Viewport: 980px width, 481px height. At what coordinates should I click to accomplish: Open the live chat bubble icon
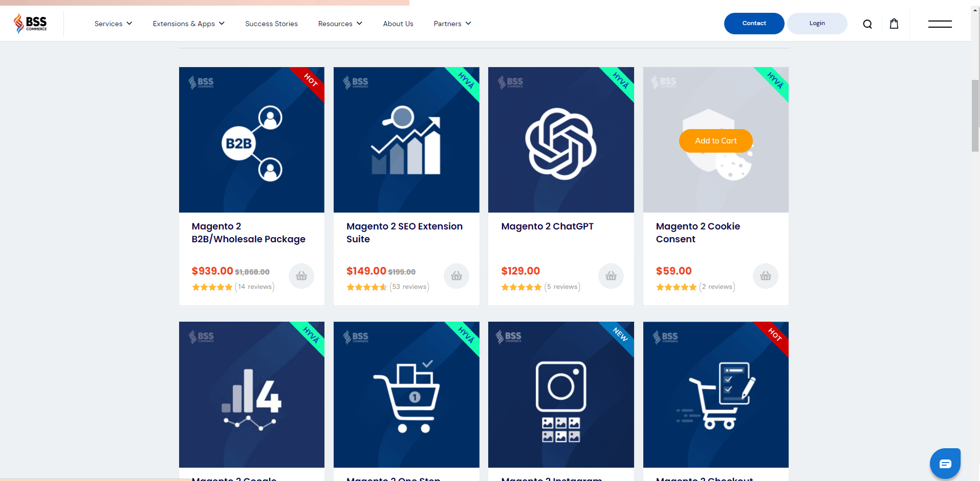(945, 464)
